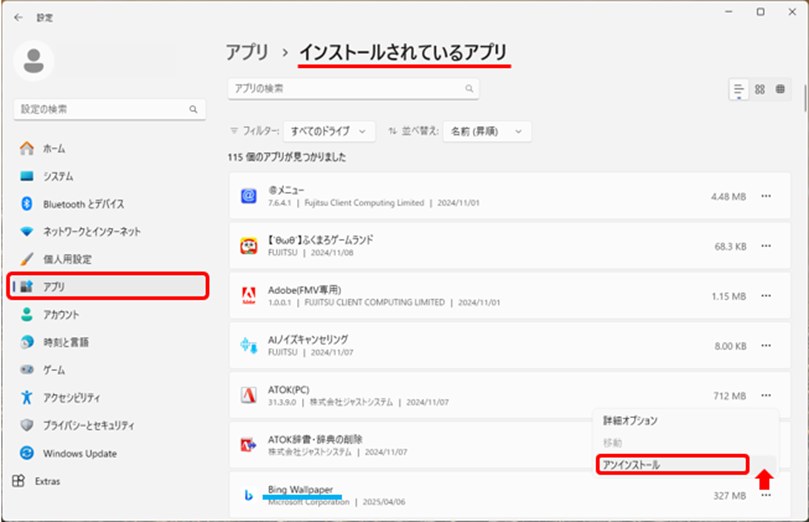Open 時刻と言語 settings
The height and width of the screenshot is (522, 809).
[108, 342]
